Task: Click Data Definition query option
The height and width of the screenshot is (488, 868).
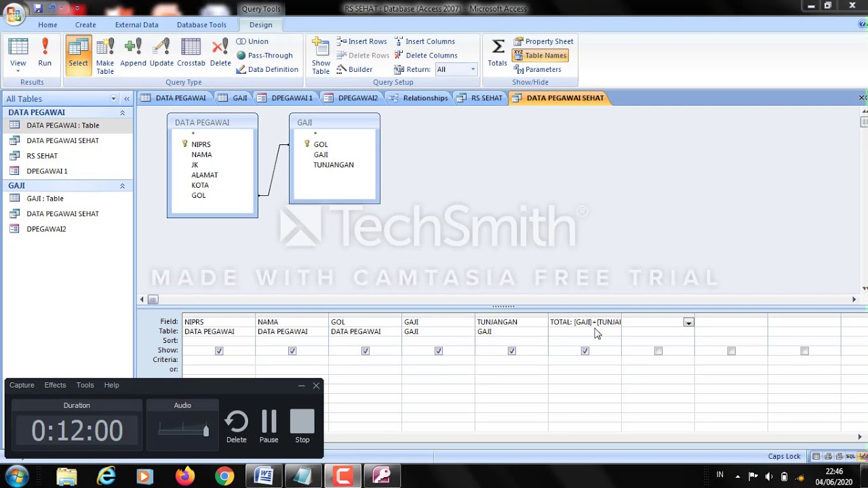Action: tap(267, 69)
